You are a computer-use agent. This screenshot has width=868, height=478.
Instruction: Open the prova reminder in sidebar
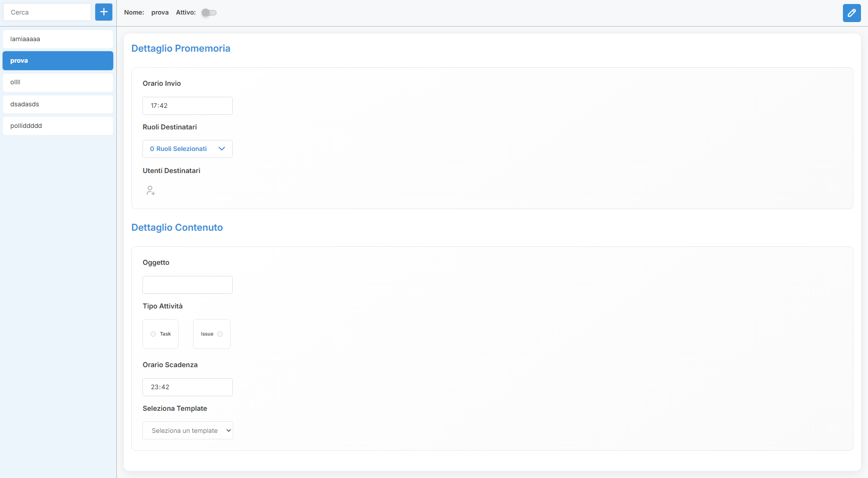58,61
